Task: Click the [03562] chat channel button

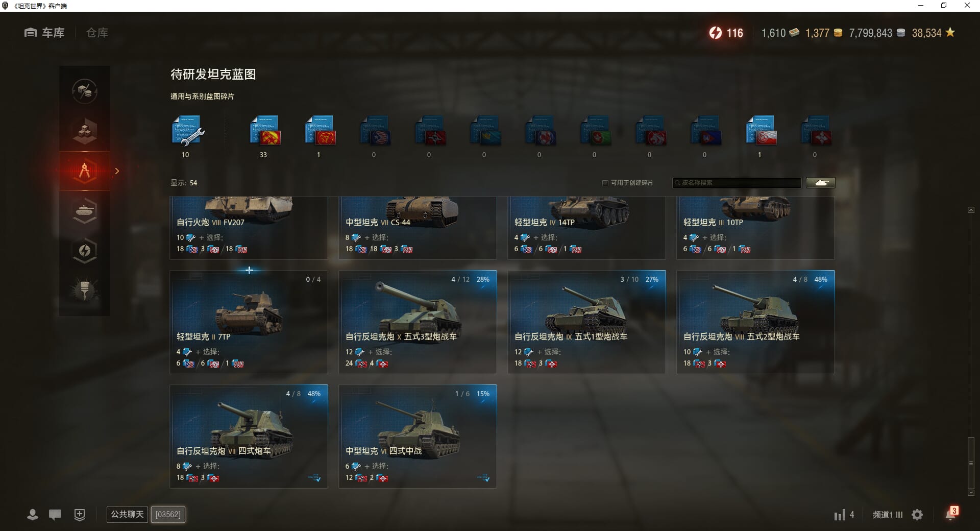Action: [168, 514]
